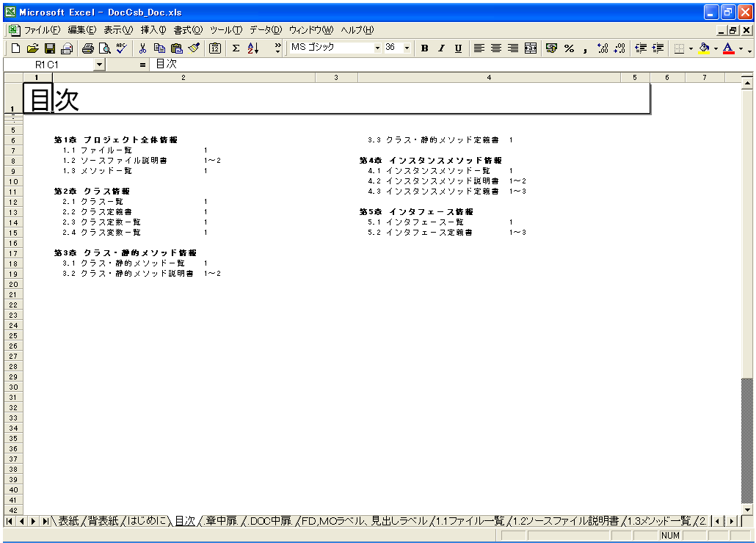Toggle Bold formatting
756x543 pixels.
pos(424,48)
